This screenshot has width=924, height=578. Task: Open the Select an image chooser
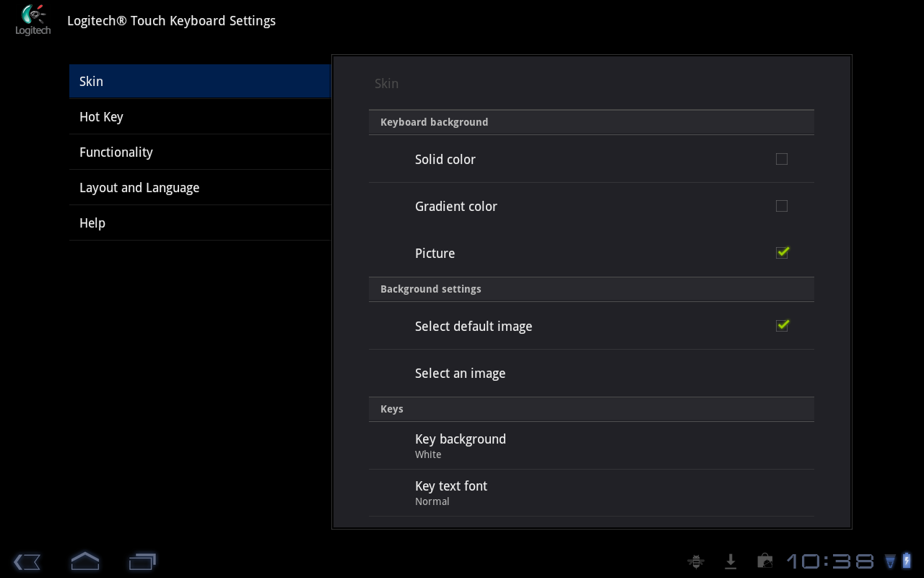point(591,374)
